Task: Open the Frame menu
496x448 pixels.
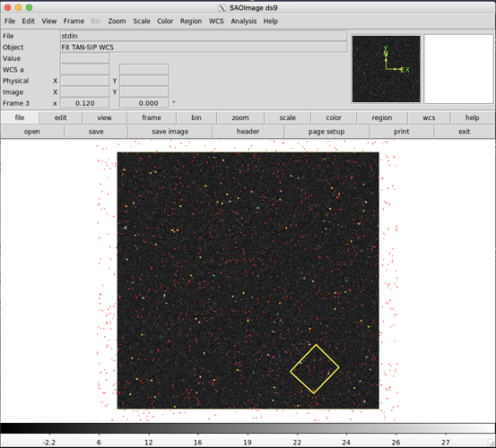Action: coord(74,22)
